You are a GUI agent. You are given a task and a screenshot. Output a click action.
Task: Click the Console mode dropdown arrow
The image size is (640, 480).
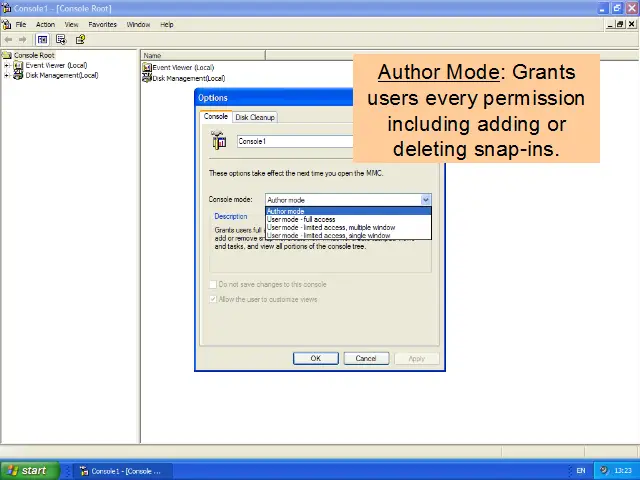pos(426,200)
